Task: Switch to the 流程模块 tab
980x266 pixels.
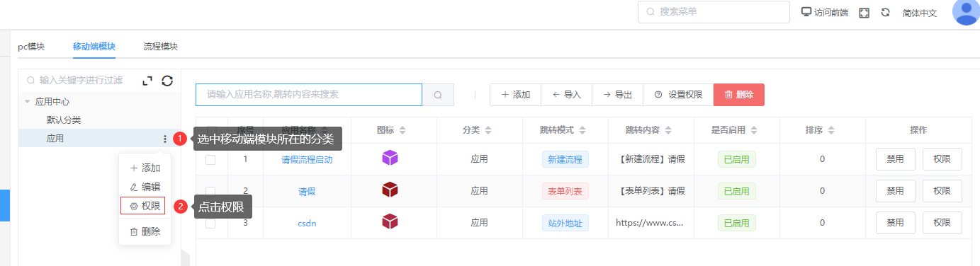Action: (160, 47)
